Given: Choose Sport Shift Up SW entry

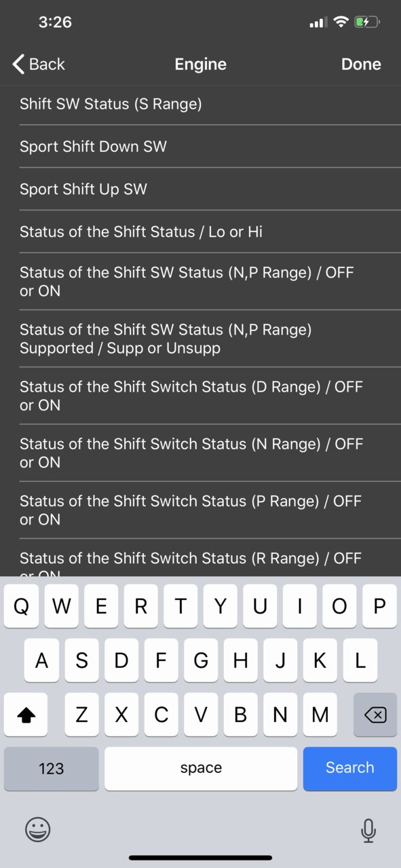Looking at the screenshot, I should point(200,189).
